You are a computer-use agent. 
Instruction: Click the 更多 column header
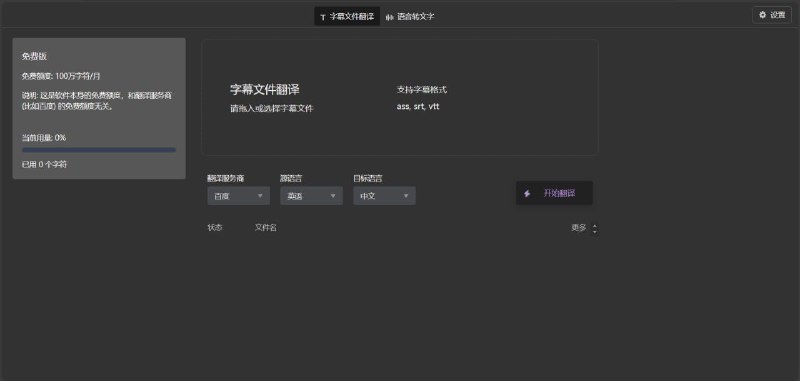click(x=579, y=228)
